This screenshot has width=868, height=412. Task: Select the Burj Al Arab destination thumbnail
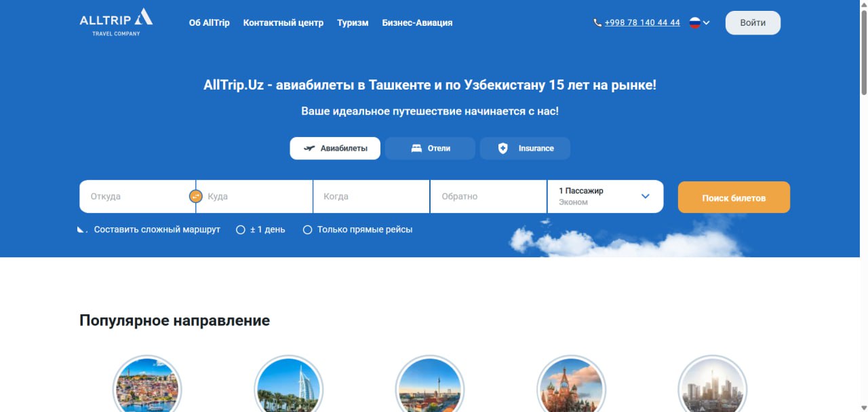click(288, 384)
